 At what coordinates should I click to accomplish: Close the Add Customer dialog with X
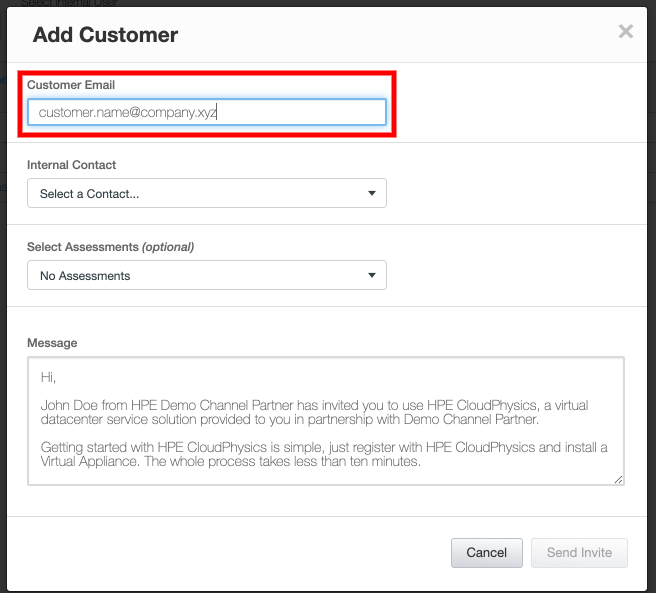tap(626, 32)
